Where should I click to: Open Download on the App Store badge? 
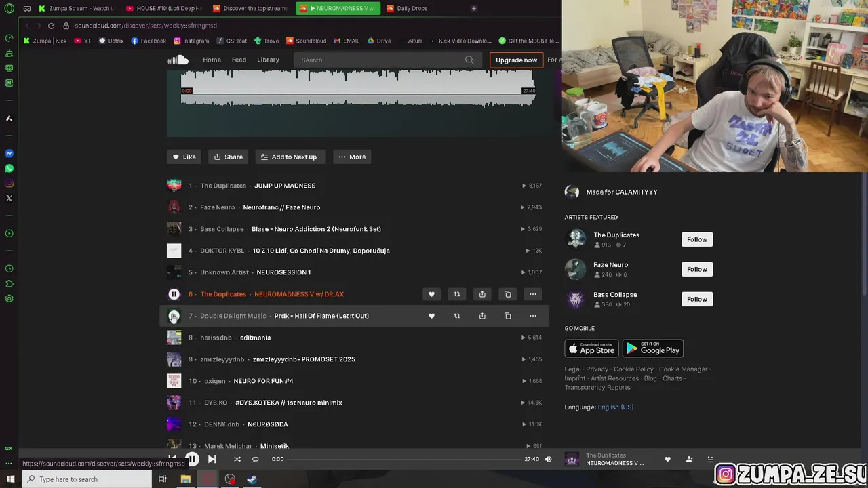pos(591,348)
